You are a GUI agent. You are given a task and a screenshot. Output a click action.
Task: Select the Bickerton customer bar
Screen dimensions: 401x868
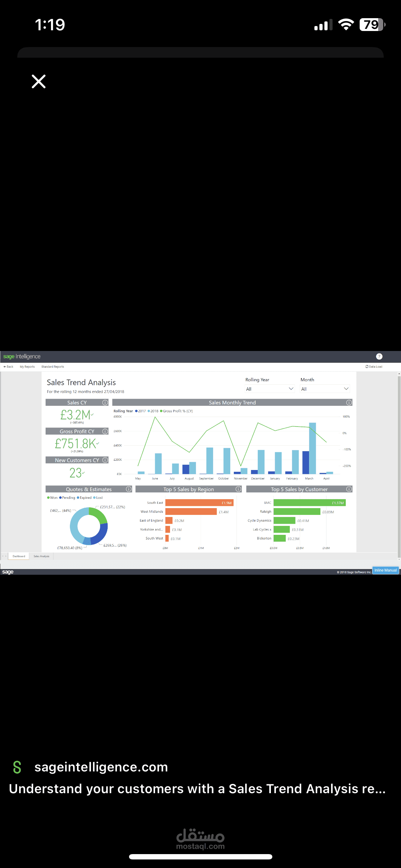[x=279, y=538]
